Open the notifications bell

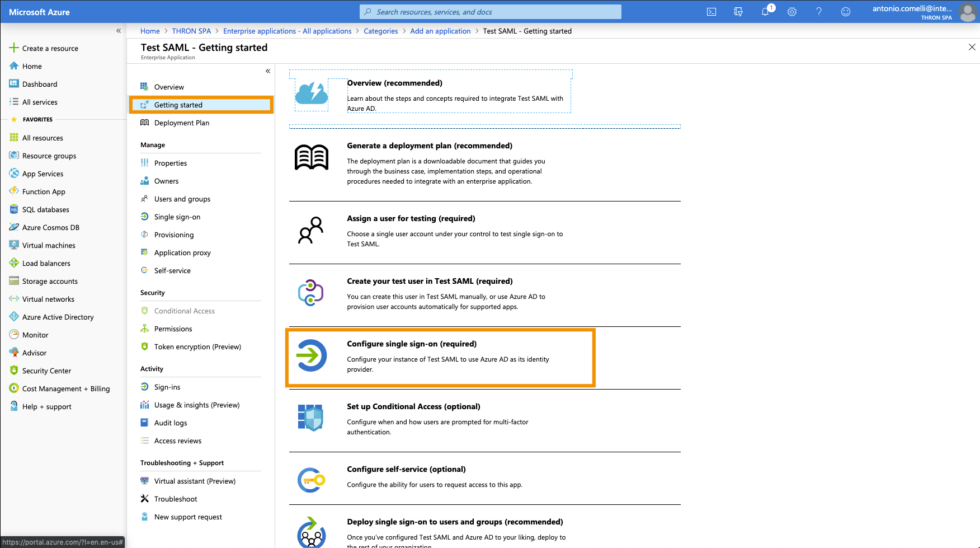coord(765,12)
